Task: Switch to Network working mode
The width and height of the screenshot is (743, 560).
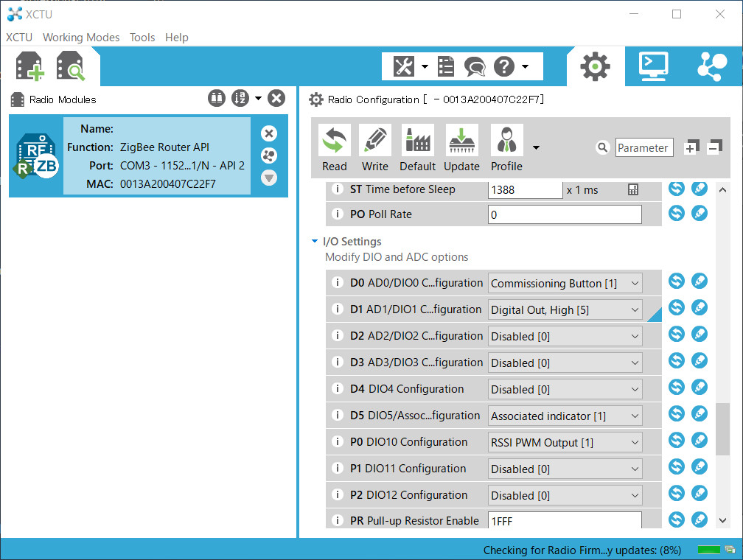Action: [712, 66]
